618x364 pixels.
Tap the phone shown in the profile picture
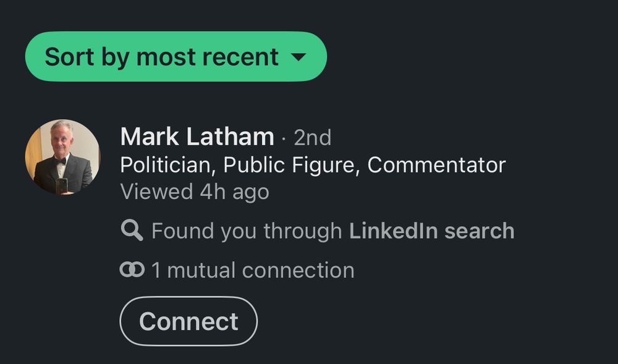[61, 185]
